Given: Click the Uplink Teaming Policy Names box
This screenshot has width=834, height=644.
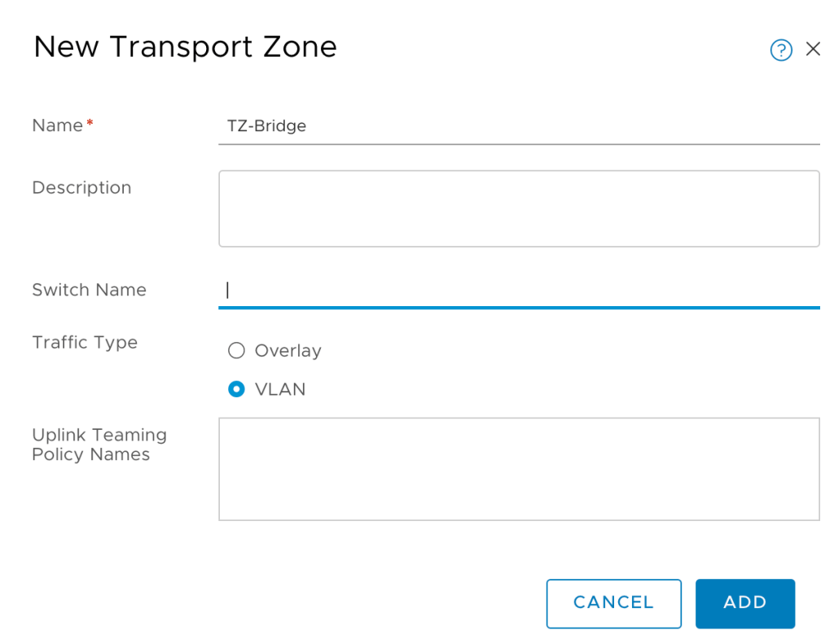Looking at the screenshot, I should point(519,469).
